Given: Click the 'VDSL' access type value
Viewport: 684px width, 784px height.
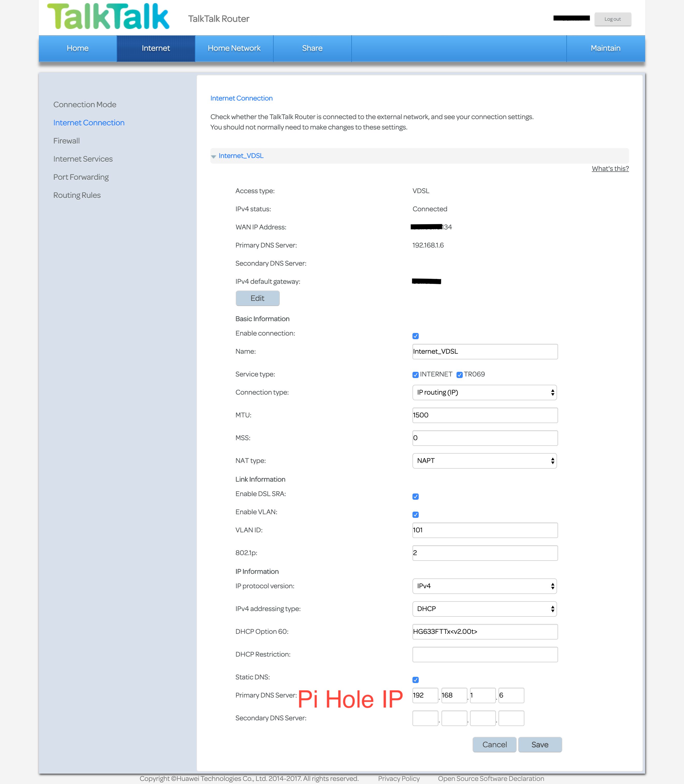Looking at the screenshot, I should [x=421, y=191].
